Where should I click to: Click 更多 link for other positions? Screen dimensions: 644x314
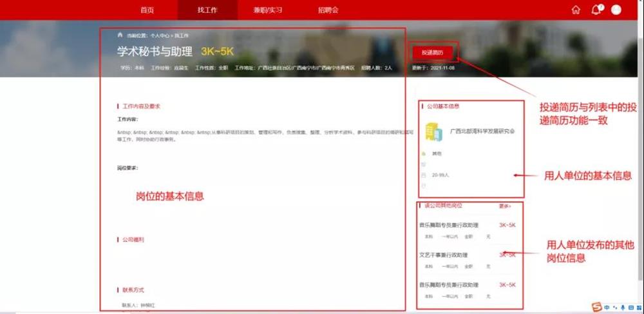[504, 206]
